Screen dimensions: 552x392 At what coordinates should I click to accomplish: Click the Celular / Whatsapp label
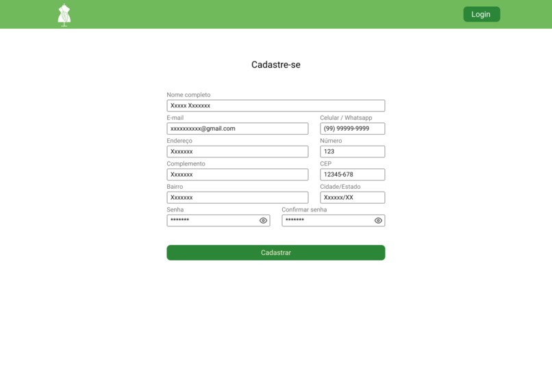[x=346, y=118]
